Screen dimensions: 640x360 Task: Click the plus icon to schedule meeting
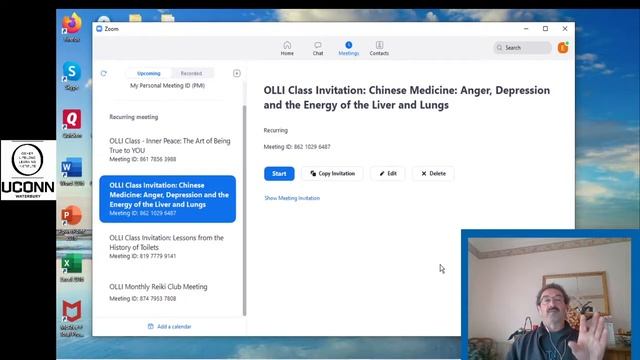(237, 73)
